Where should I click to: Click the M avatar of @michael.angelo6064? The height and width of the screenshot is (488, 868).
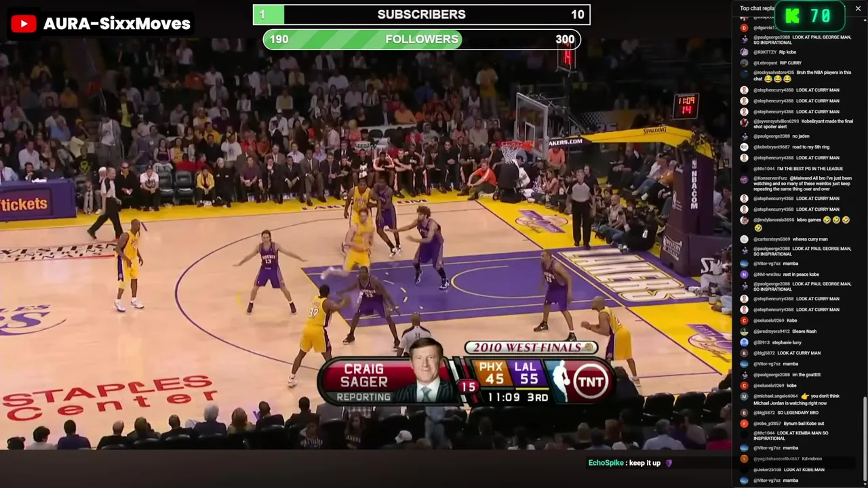coord(744,396)
